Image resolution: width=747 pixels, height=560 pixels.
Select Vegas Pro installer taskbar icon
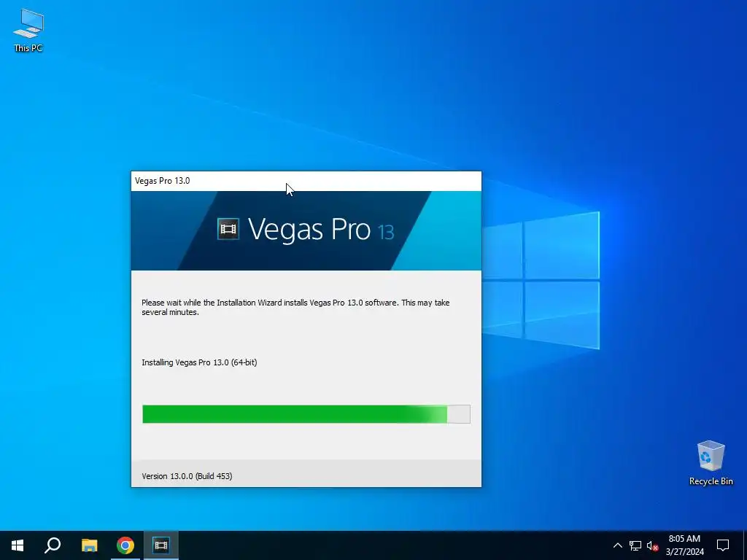click(161, 545)
